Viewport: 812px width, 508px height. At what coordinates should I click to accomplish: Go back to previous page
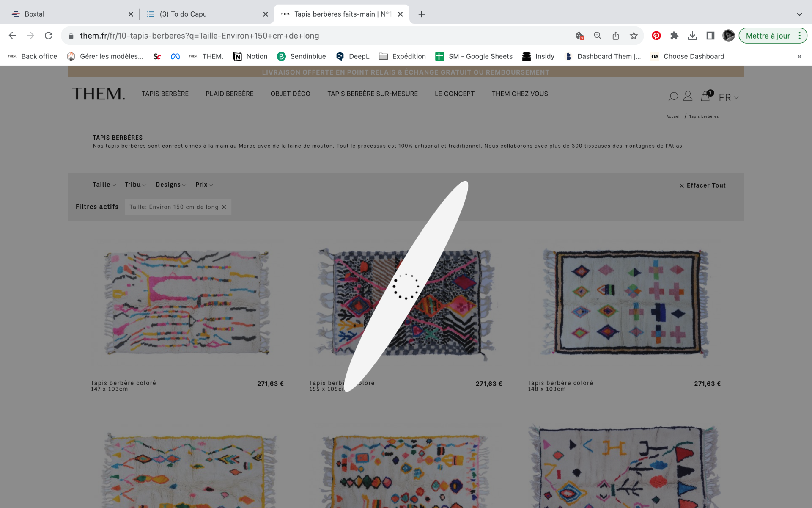click(x=12, y=36)
